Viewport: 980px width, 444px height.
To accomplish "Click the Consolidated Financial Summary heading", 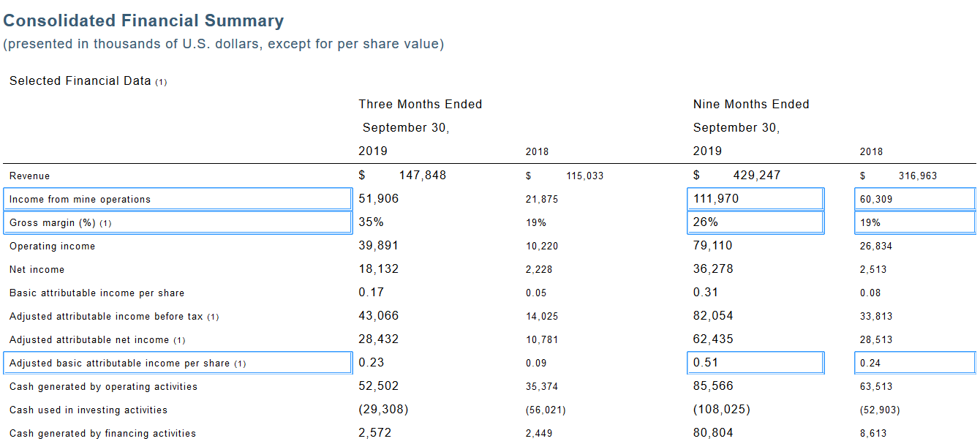I will click(143, 21).
